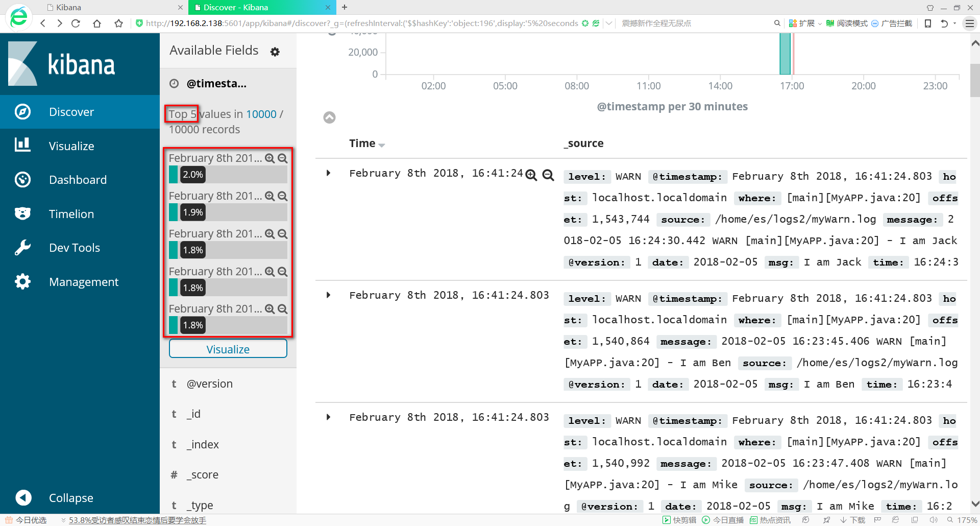Open Management gear icon
This screenshot has width=980, height=526.
point(22,281)
